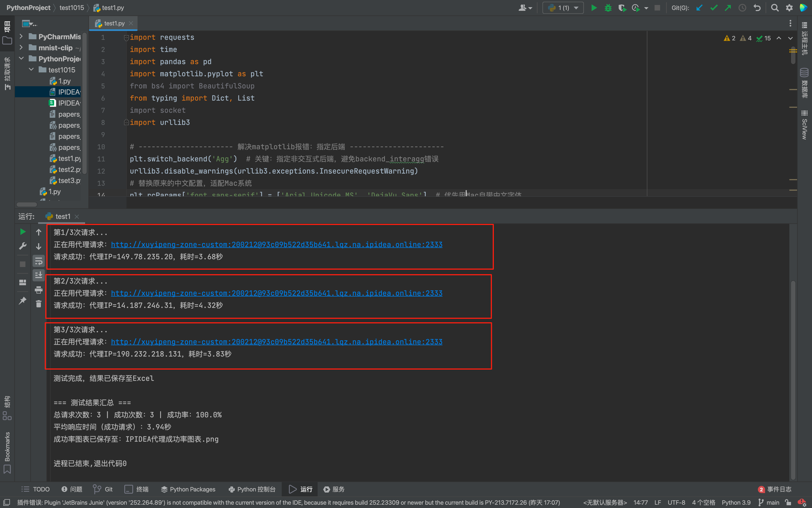Click the Debug bug icon in toolbar

pyautogui.click(x=608, y=8)
